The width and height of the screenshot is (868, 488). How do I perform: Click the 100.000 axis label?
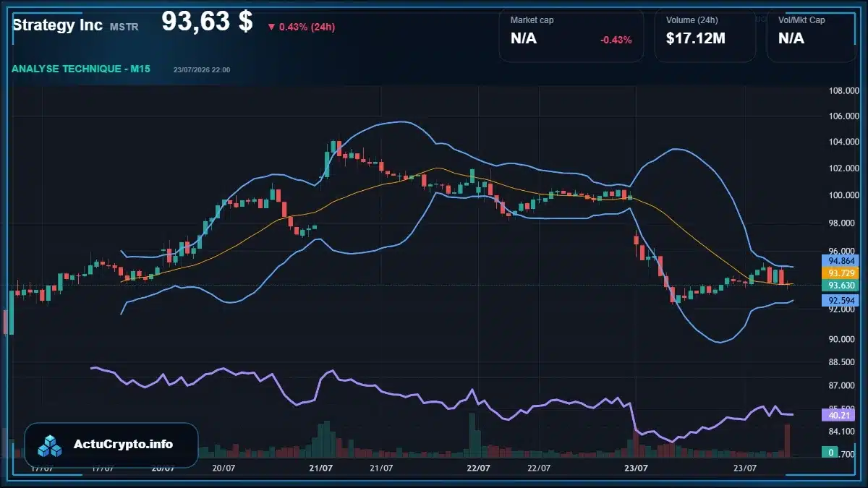tap(843, 195)
